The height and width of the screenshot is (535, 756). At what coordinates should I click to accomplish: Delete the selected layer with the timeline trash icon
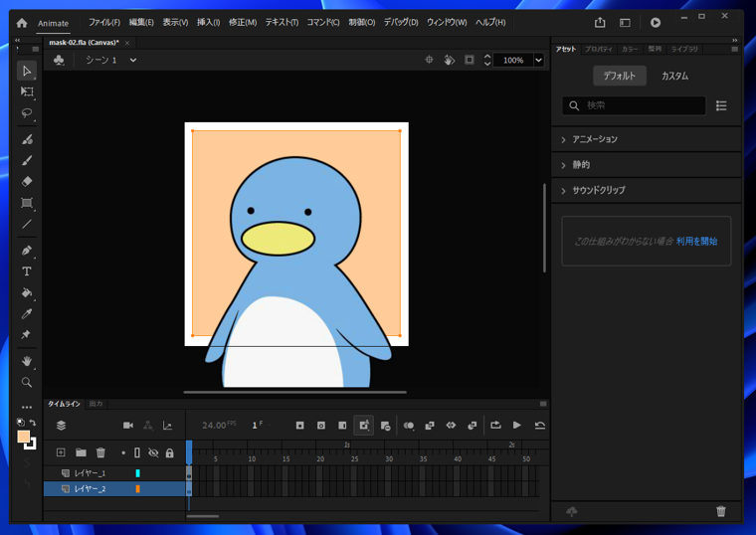(100, 452)
